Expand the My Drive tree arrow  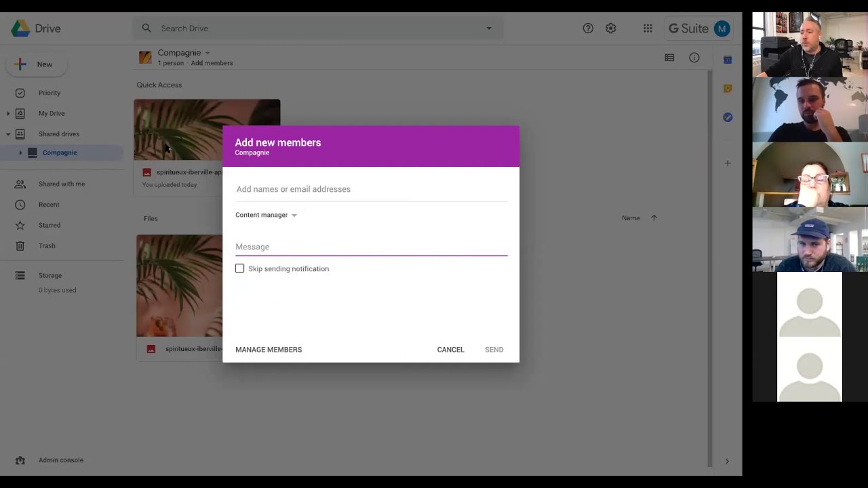click(8, 113)
